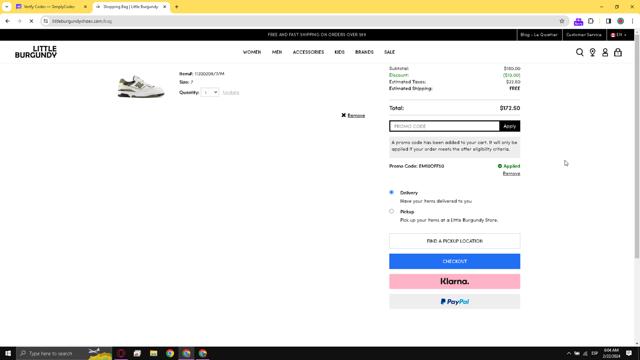
Task: Open the taskbar clock and date
Action: coord(611,353)
